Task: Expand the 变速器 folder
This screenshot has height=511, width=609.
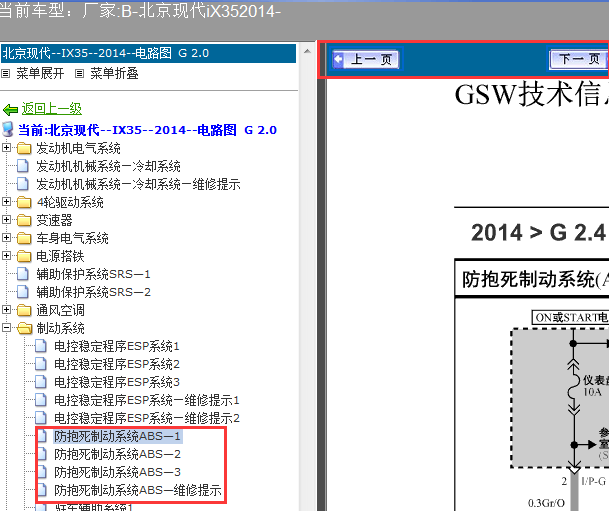Action: (6, 219)
